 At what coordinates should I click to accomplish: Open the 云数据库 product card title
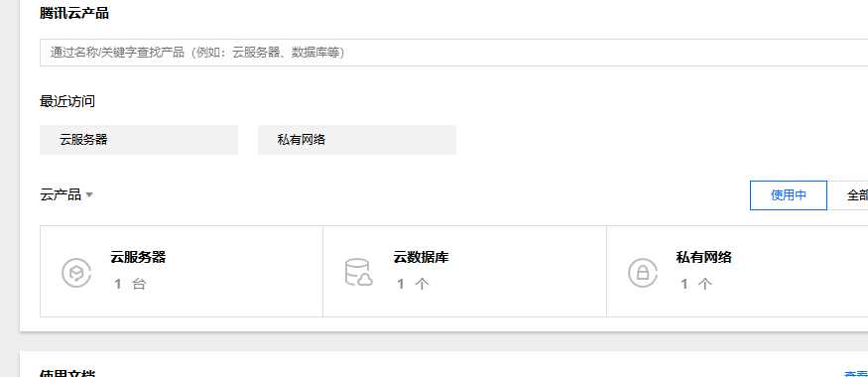[421, 257]
